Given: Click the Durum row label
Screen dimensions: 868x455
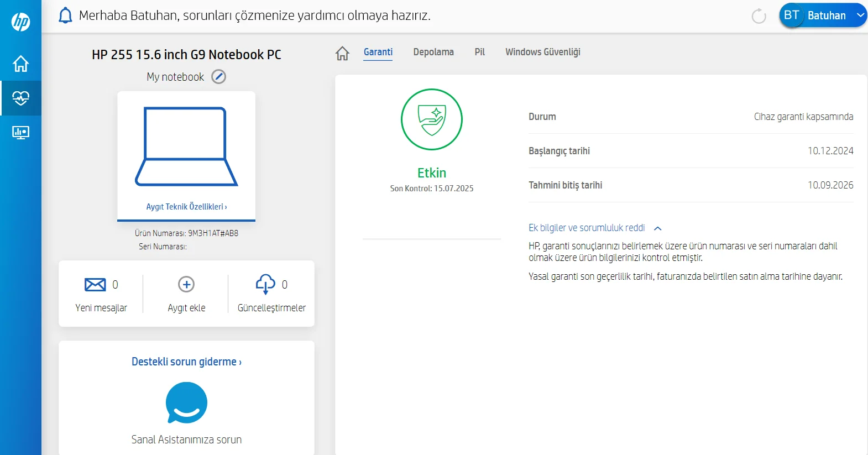Looking at the screenshot, I should [x=542, y=117].
